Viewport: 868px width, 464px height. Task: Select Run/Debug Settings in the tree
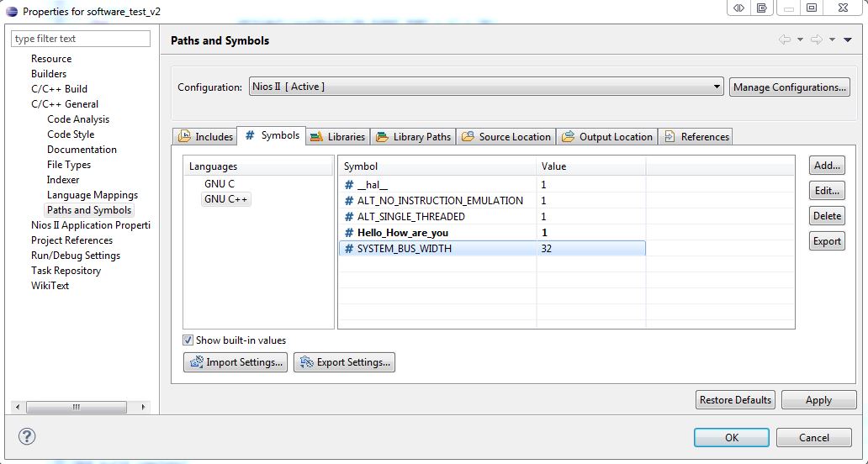coord(76,256)
